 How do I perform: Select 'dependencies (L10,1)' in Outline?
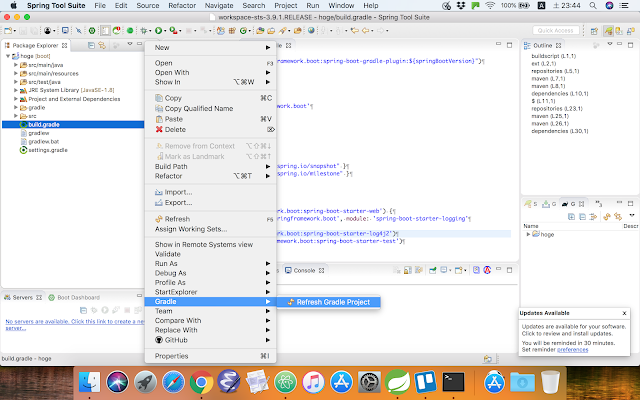(560, 93)
